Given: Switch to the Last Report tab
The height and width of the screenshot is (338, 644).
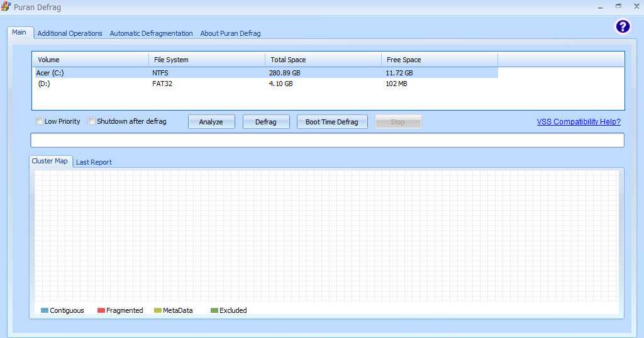Looking at the screenshot, I should (x=94, y=162).
